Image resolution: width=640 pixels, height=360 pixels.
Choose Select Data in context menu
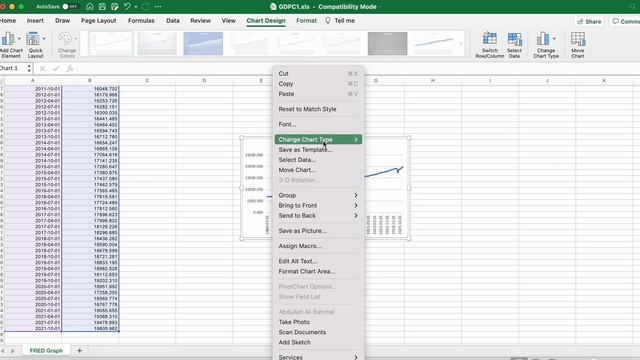click(318, 160)
